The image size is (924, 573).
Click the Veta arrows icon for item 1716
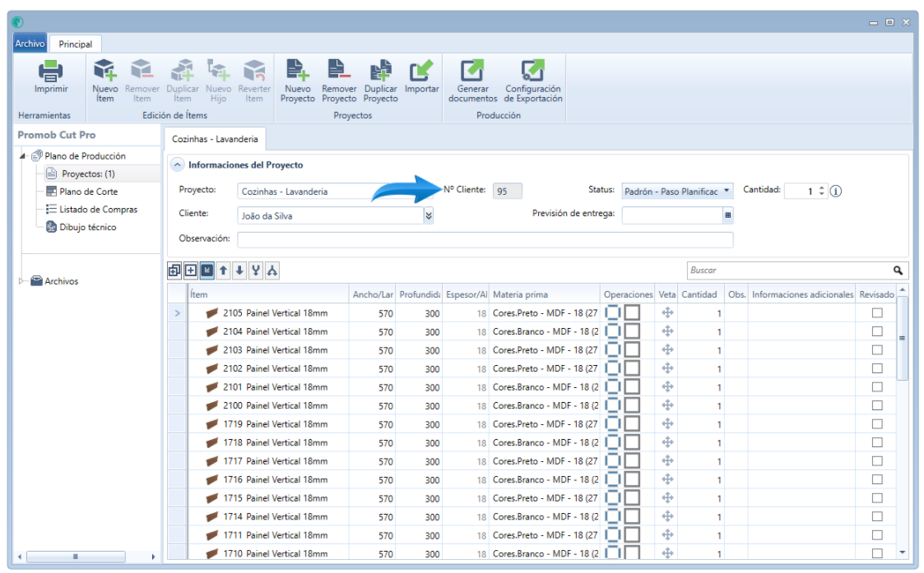tap(667, 479)
